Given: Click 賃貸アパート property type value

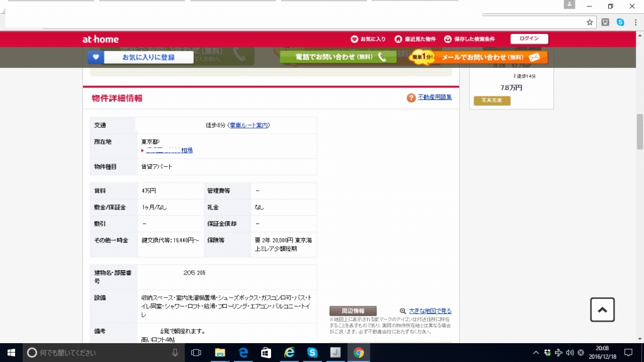Looking at the screenshot, I should pos(157,167).
